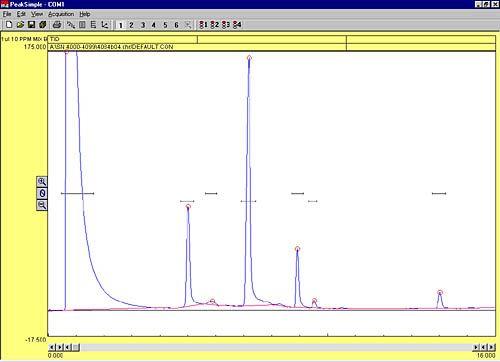Open the Help menu
The image size is (500, 362).
click(85, 14)
